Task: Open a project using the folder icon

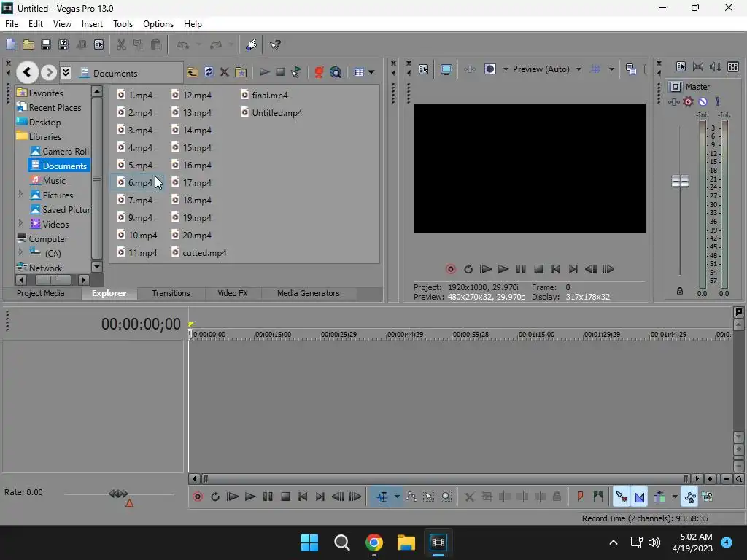Action: click(x=28, y=44)
